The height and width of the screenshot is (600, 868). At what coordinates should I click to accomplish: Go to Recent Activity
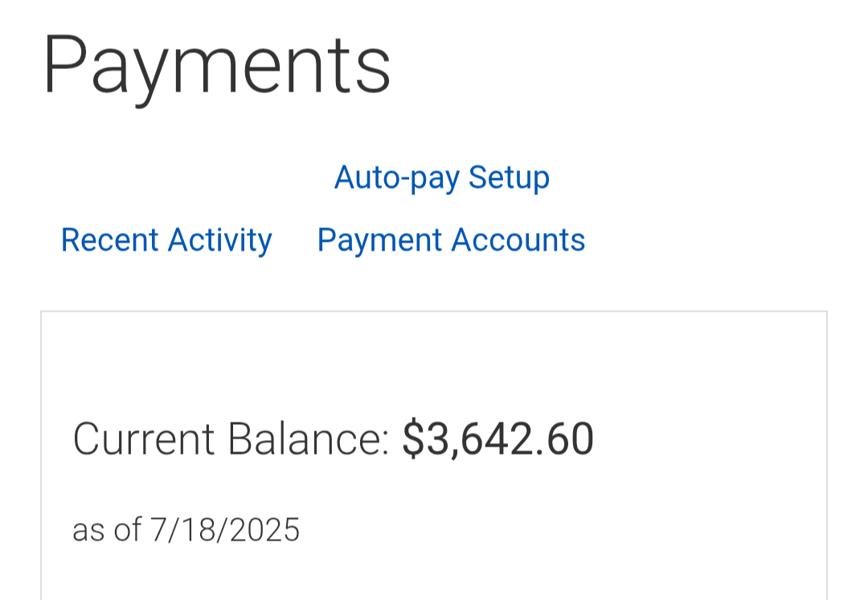[166, 240]
